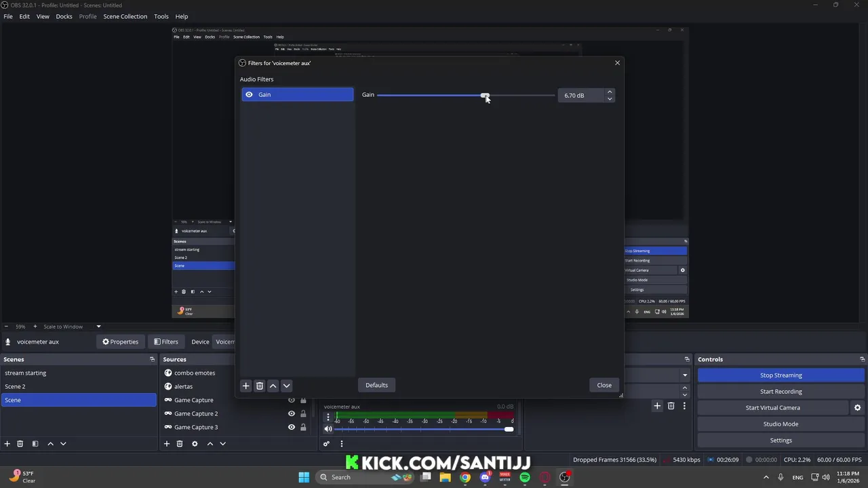Remove selected scene with trash icon

[20, 444]
